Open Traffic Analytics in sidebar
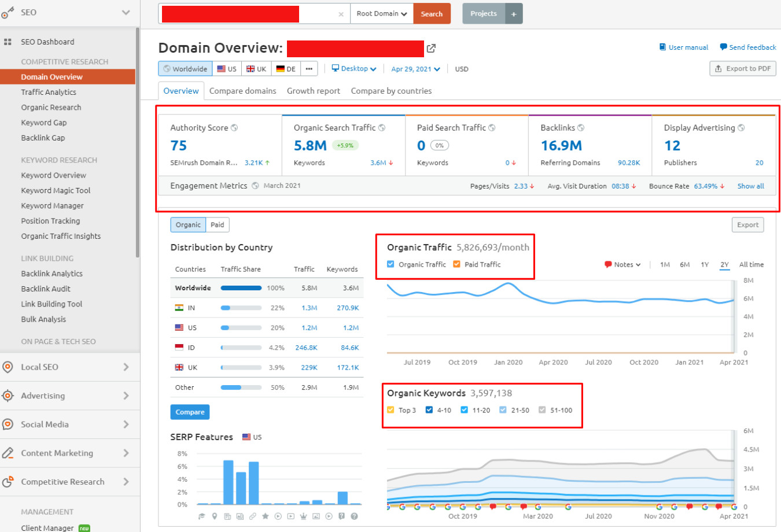 click(x=49, y=92)
